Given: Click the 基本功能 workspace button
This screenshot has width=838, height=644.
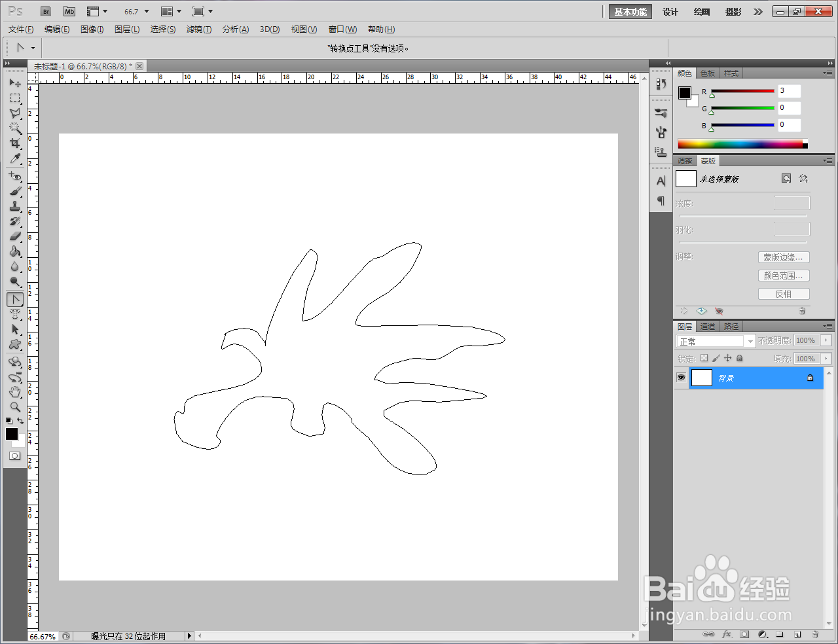Looking at the screenshot, I should click(630, 12).
